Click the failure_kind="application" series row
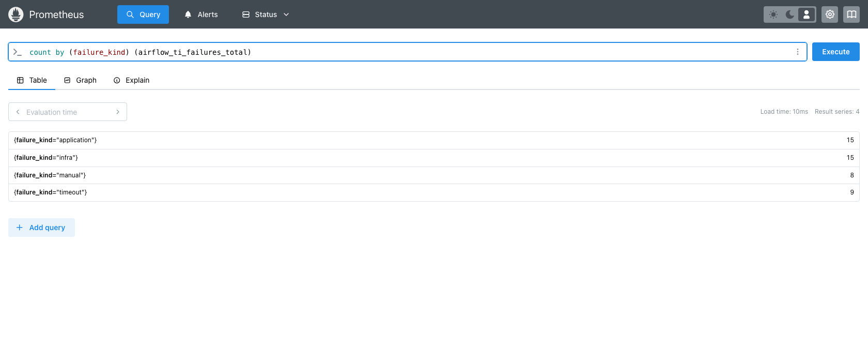This screenshot has height=362, width=868. tap(434, 140)
